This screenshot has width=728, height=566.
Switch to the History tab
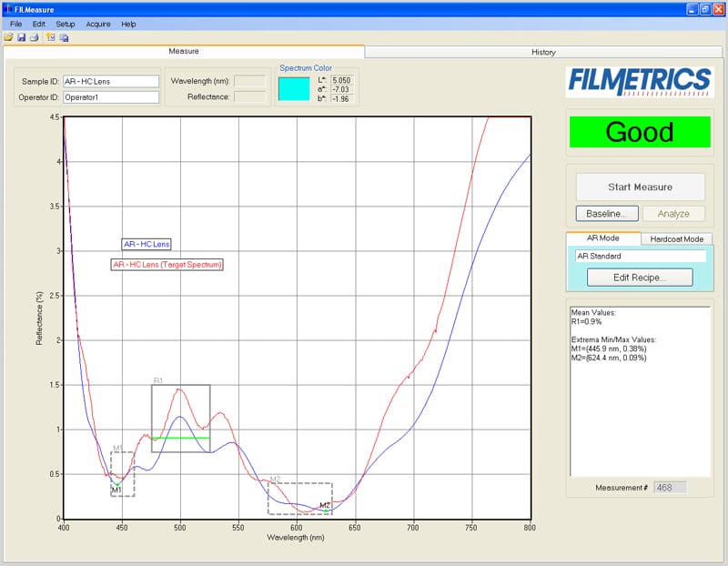(x=543, y=52)
